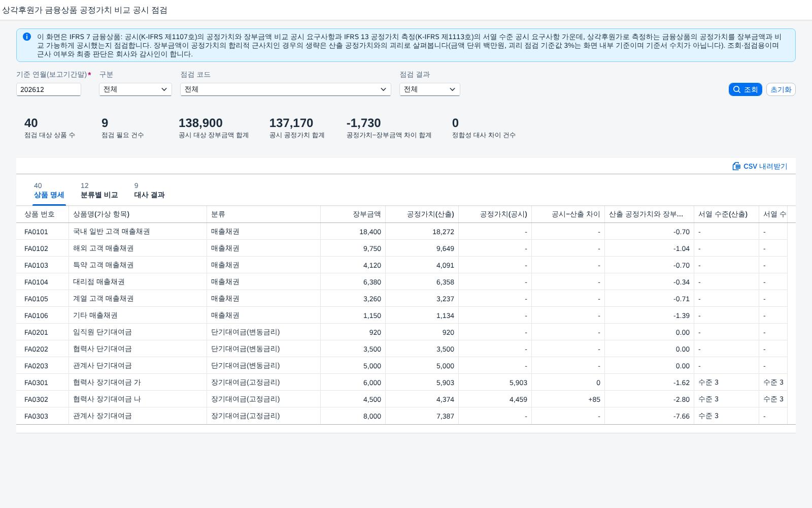Click 관계사 단기대여금 product name

pos(103,366)
